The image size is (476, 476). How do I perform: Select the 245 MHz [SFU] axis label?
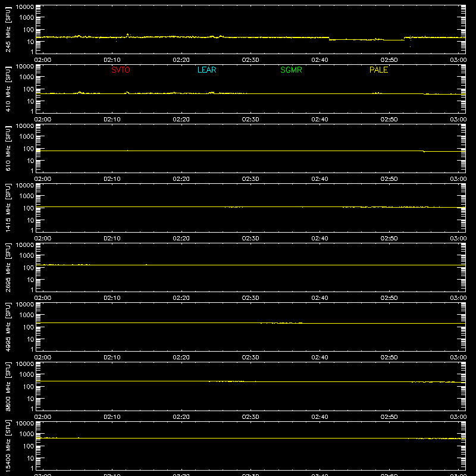point(8,30)
